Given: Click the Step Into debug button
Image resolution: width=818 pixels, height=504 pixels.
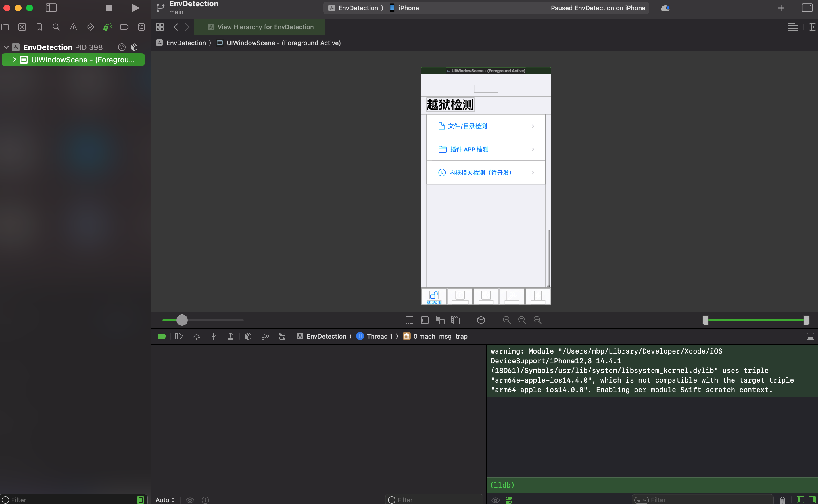Looking at the screenshot, I should (214, 336).
